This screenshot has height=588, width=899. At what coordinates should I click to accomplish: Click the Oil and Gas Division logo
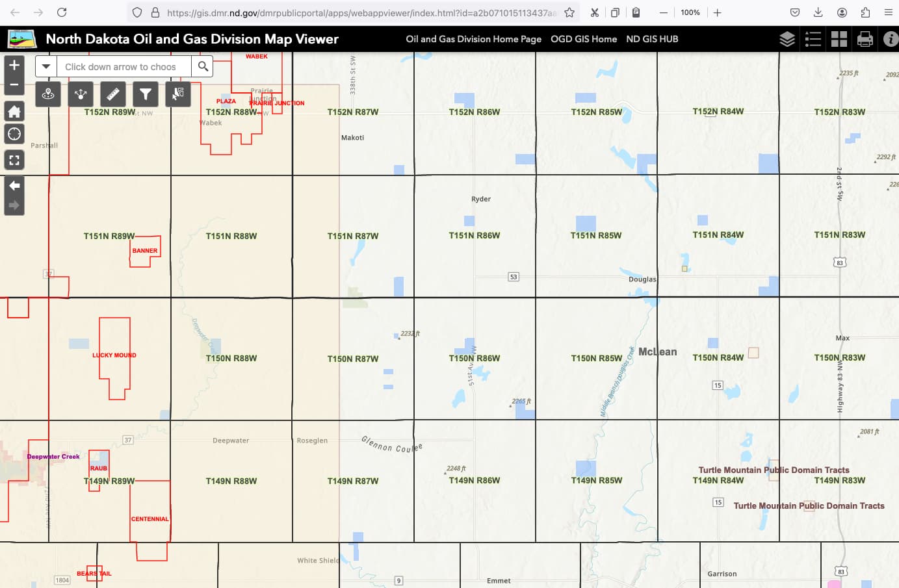(x=22, y=39)
